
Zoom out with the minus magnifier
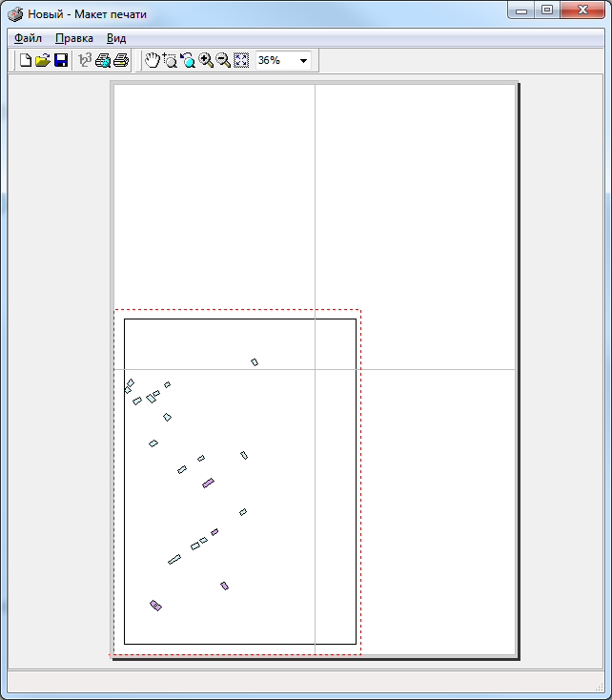tap(223, 60)
